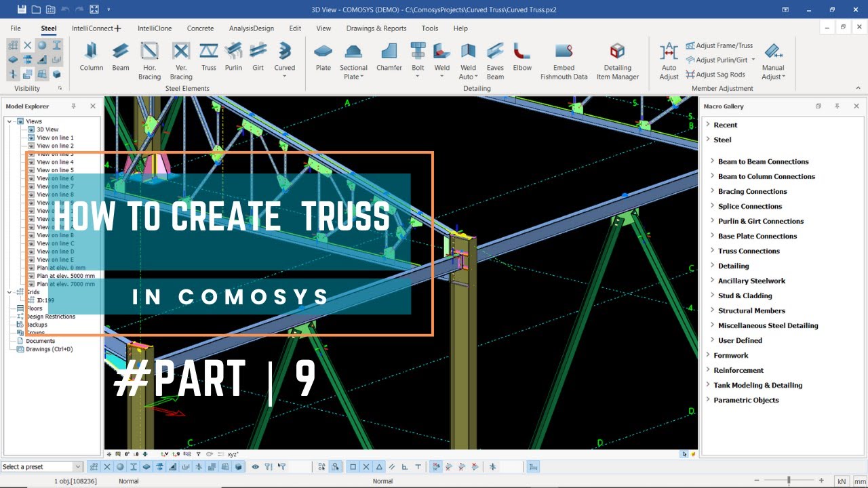Adjust the zoom slider in status bar
The width and height of the screenshot is (868, 488).
pos(789,481)
